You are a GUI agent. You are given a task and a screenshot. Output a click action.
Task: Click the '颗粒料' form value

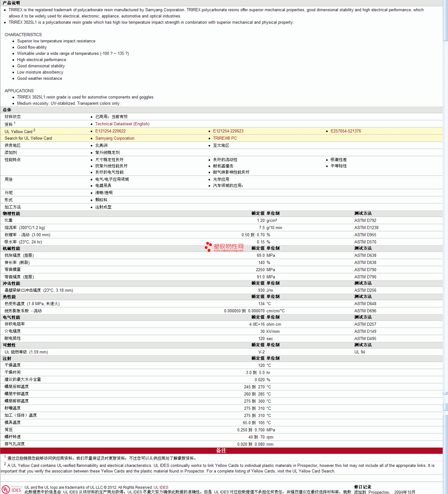point(101,200)
